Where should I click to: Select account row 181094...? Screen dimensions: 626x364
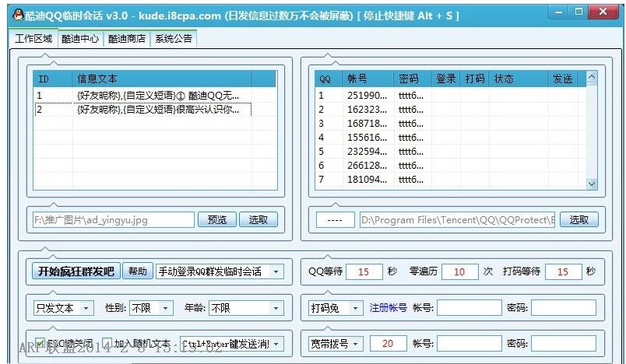pyautogui.click(x=450, y=180)
